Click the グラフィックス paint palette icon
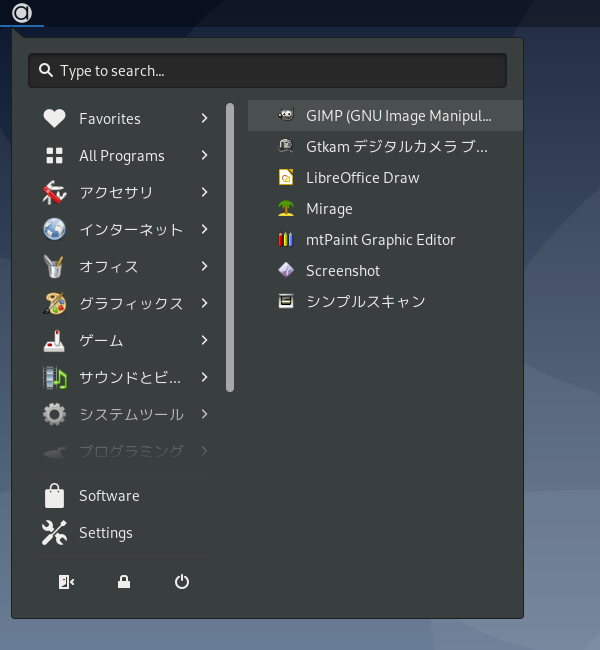 click(x=54, y=303)
